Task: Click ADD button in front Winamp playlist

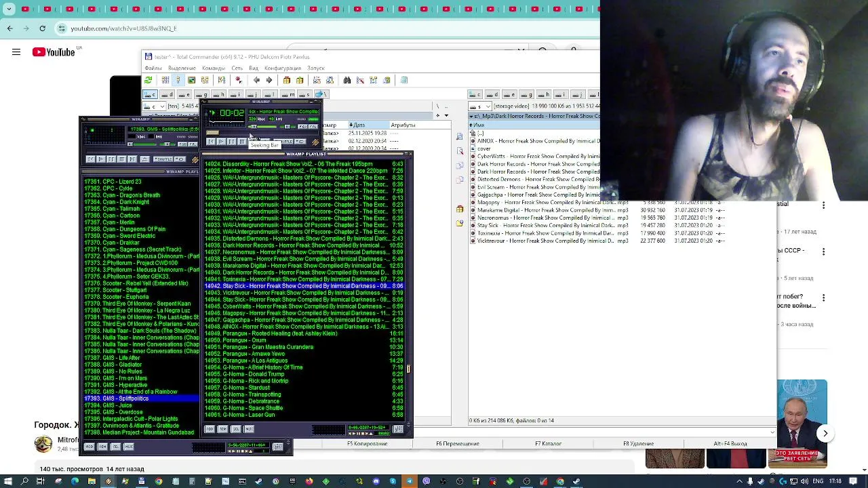Action: click(210, 429)
